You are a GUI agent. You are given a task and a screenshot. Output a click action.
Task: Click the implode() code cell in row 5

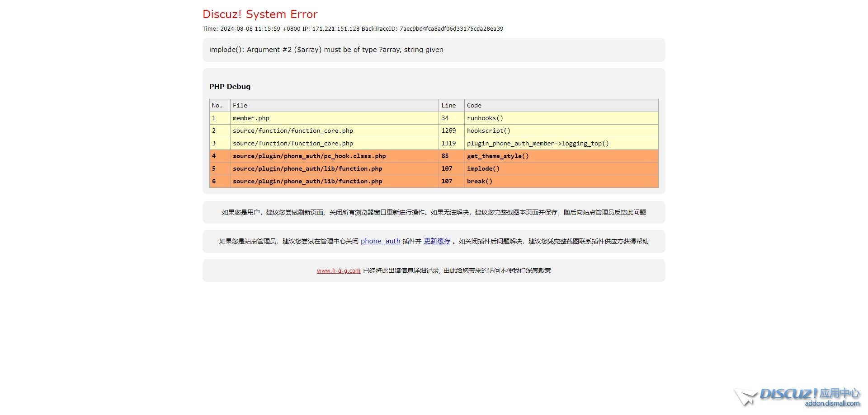pyautogui.click(x=483, y=169)
